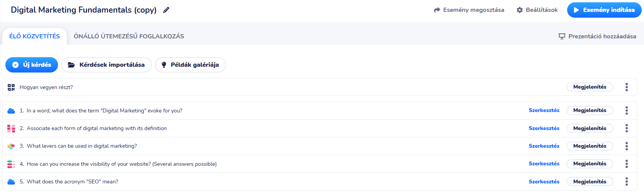
Task: Click the pencil icon to rename the event
Action: click(x=166, y=10)
